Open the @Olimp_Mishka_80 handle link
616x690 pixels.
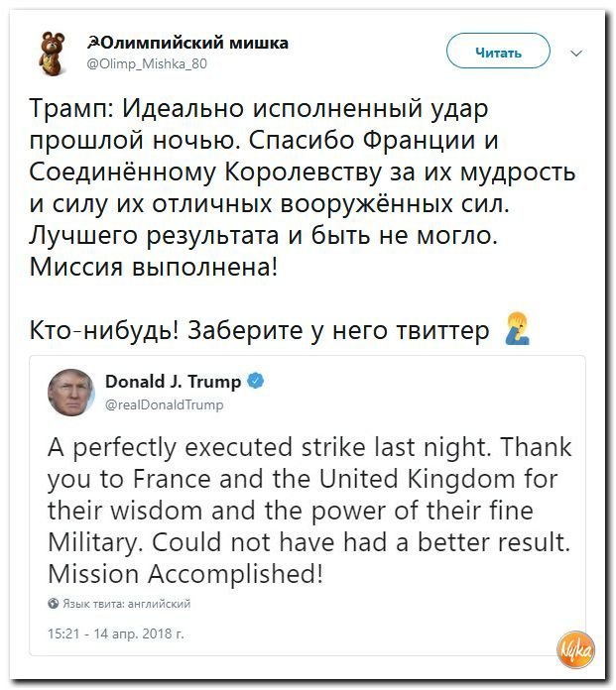pyautogui.click(x=147, y=63)
